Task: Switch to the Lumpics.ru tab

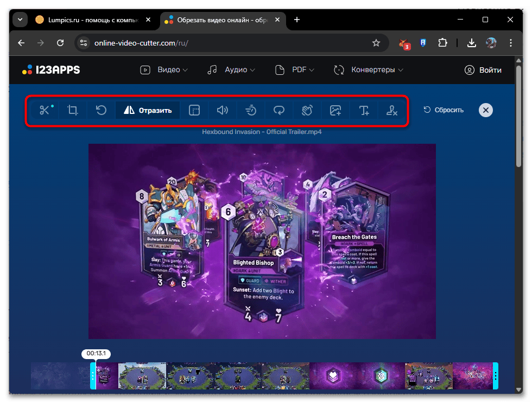Action: tap(93, 20)
